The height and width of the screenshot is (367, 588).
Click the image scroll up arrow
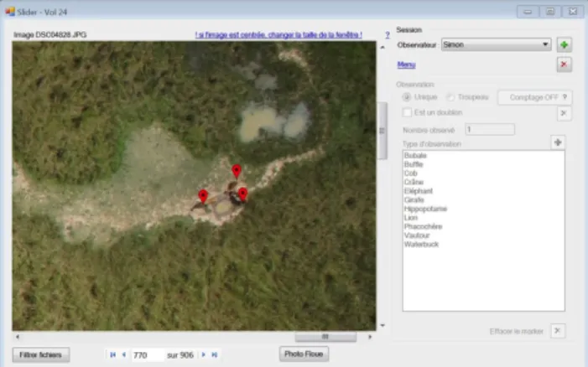(382, 47)
